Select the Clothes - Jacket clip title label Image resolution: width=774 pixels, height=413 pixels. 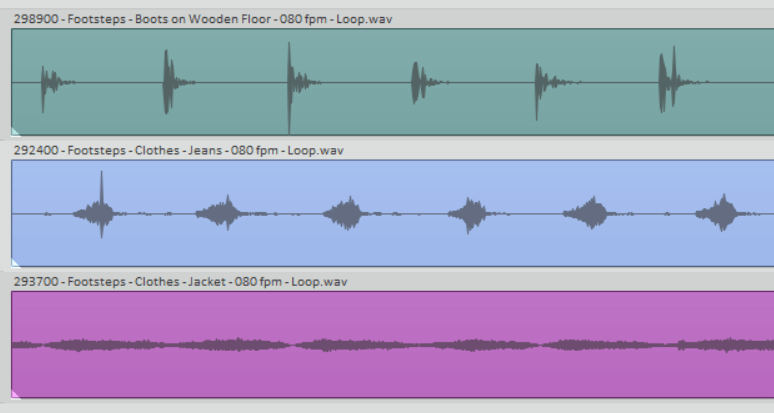181,281
